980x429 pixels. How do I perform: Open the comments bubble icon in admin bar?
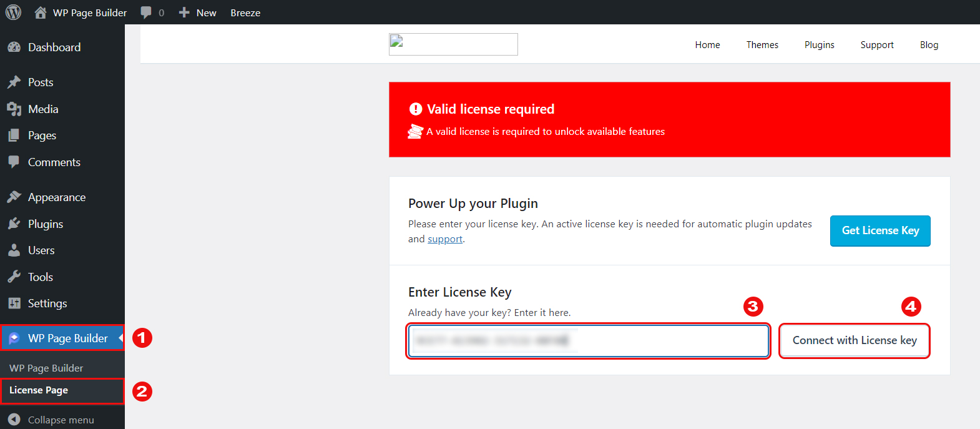click(146, 12)
